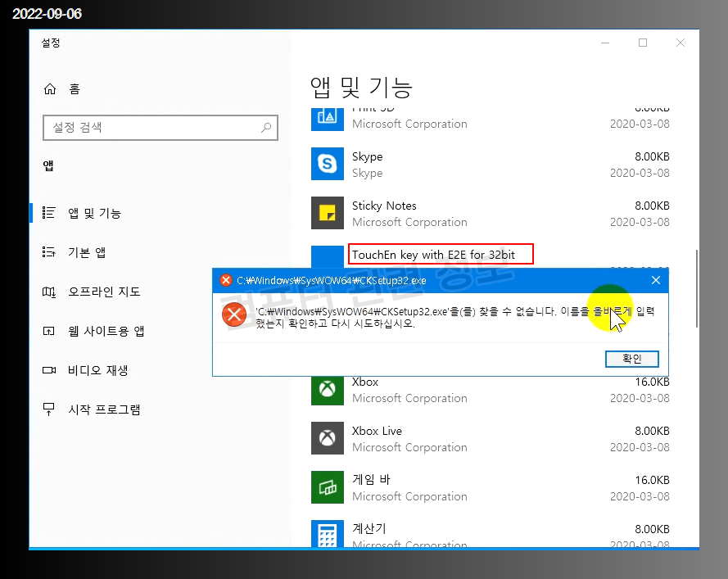Click the 게임 바 app icon
Viewport: 728px width, 579px height.
(328, 487)
